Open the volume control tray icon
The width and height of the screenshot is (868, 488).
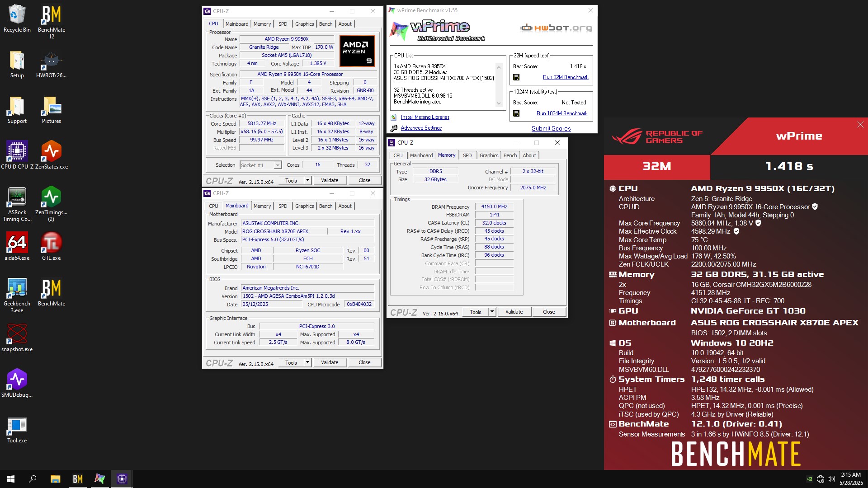tap(831, 479)
